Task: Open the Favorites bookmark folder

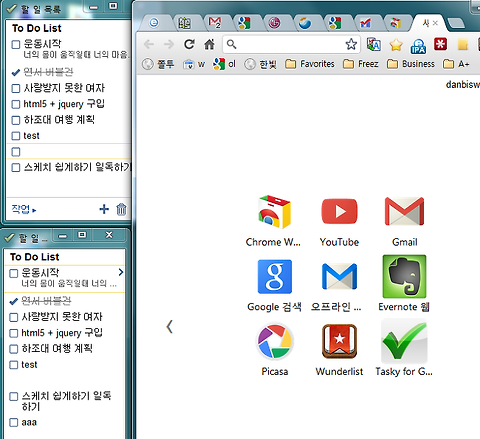Action: pos(310,64)
